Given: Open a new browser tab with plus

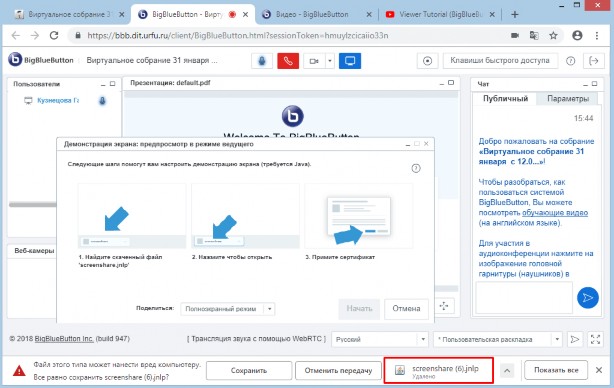Looking at the screenshot, I should (x=515, y=15).
